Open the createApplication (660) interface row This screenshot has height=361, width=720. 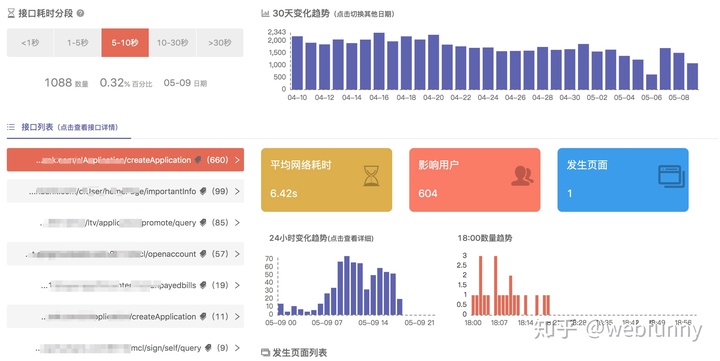click(125, 160)
